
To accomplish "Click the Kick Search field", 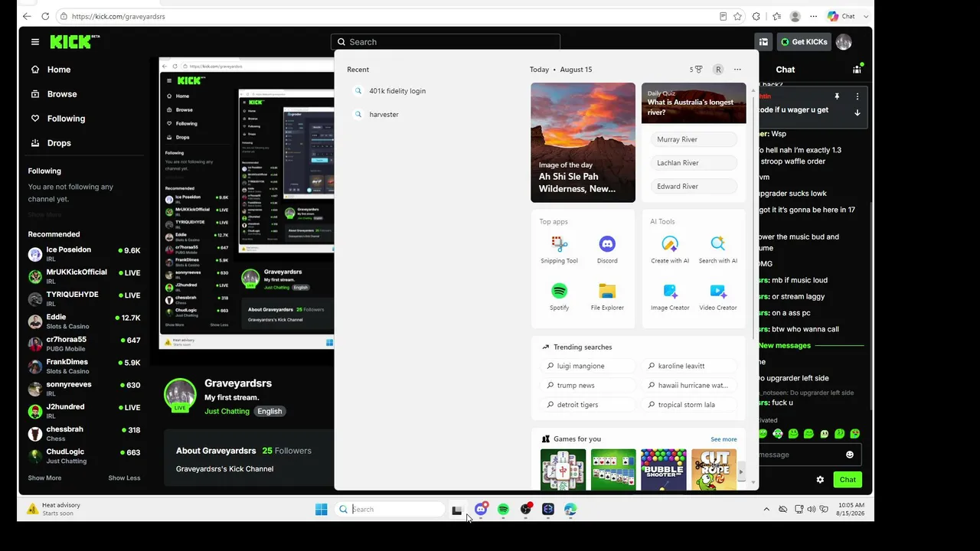I will [446, 42].
